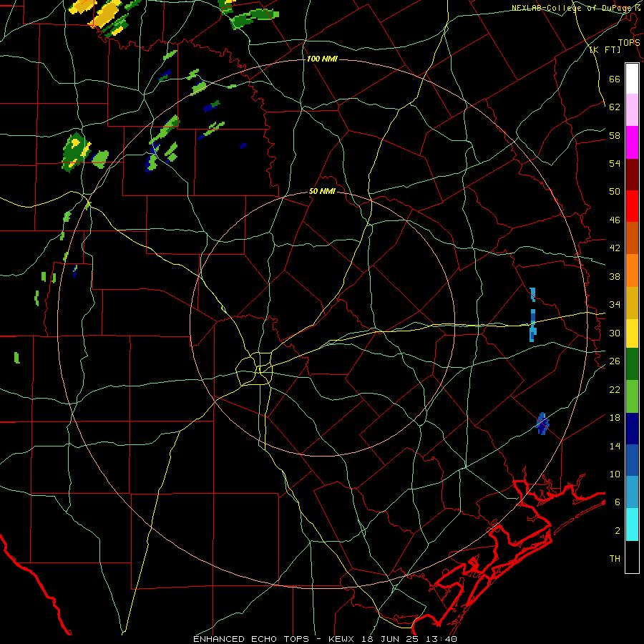The image size is (644, 644).
Task: Click the bright red 46-50 kft legend swatch
Action: pyautogui.click(x=632, y=206)
